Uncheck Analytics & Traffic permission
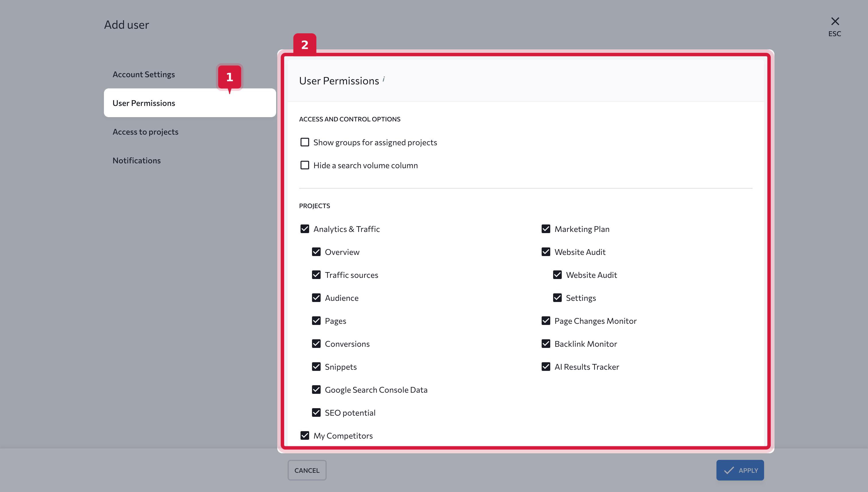The height and width of the screenshot is (492, 868). [x=305, y=229]
